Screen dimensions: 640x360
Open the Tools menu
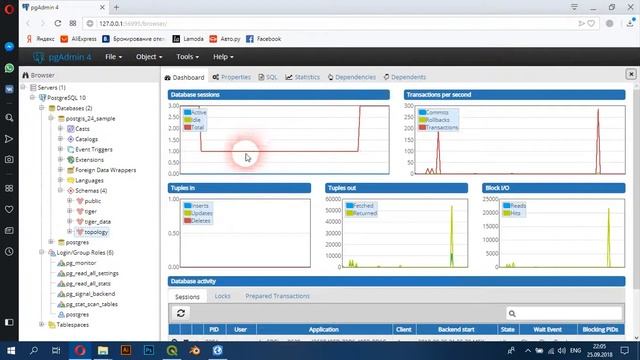point(187,57)
